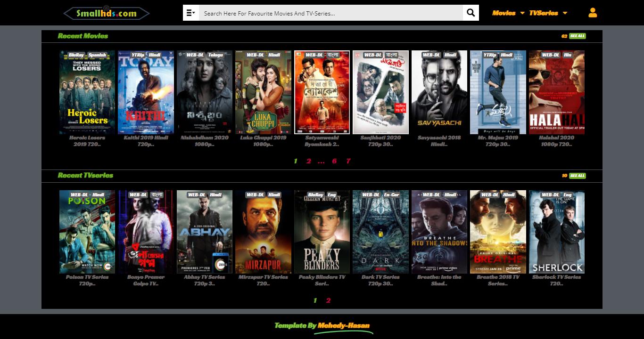Click the 'Mr. Majnu 2019 720p 30..' title
Viewport: 644px width, 339px height.
[x=498, y=141]
